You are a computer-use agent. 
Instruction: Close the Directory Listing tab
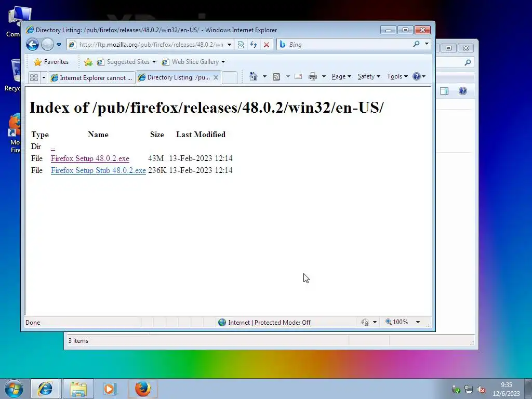click(216, 77)
